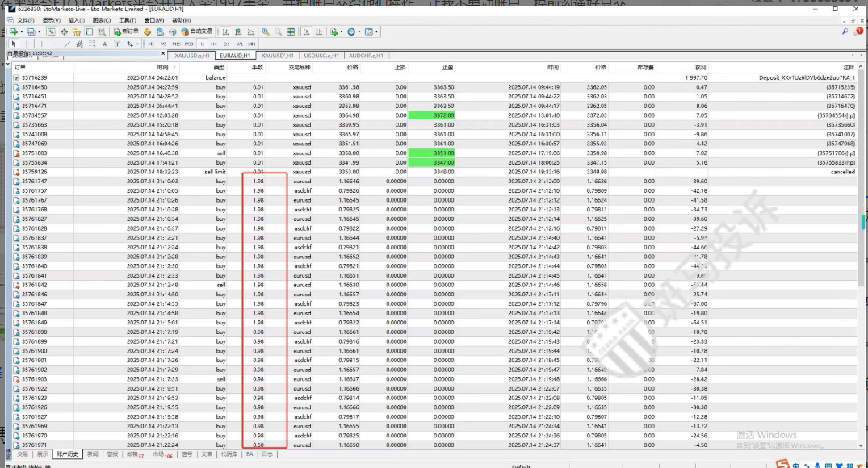Switch to the XAUUSD.s,H1 chart tab
Viewport: 868px width, 468px height.
point(192,56)
